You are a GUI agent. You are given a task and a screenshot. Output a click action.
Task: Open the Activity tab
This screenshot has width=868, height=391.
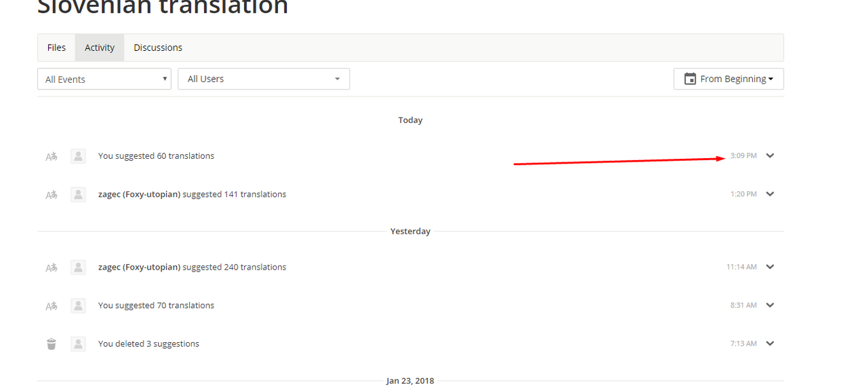[100, 48]
